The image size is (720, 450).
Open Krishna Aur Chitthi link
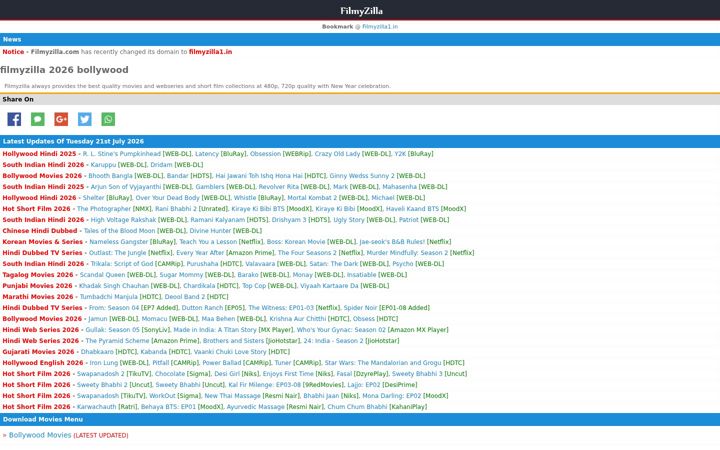tap(298, 319)
